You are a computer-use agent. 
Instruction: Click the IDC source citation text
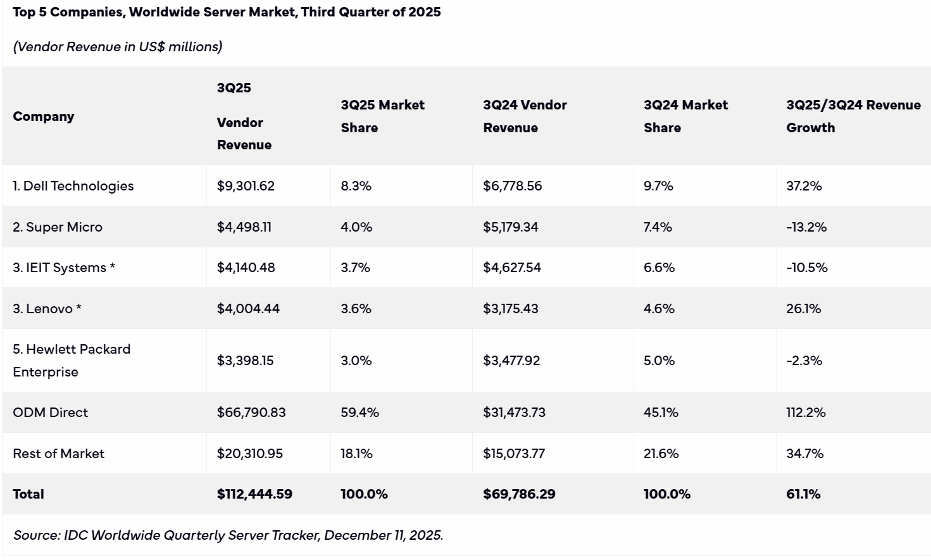228,535
